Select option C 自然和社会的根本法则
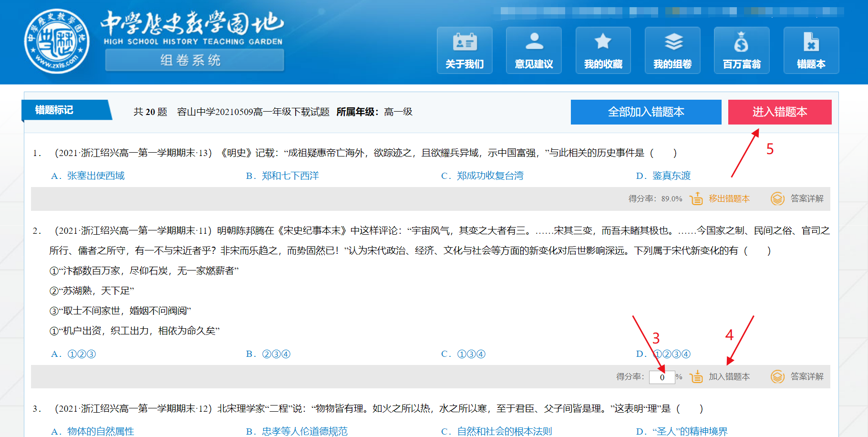Viewport: 868px width, 437px height. point(496,431)
